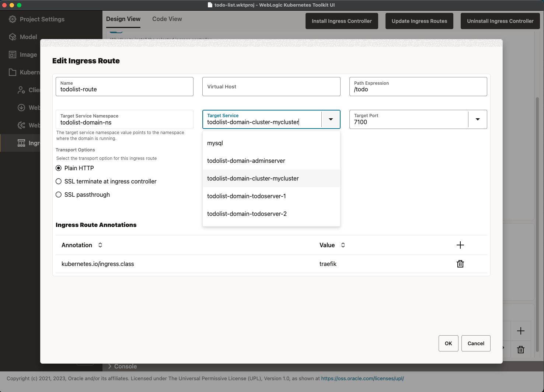
Task: Choose todolist-domain-todoserver-1 option
Action: pyautogui.click(x=271, y=196)
